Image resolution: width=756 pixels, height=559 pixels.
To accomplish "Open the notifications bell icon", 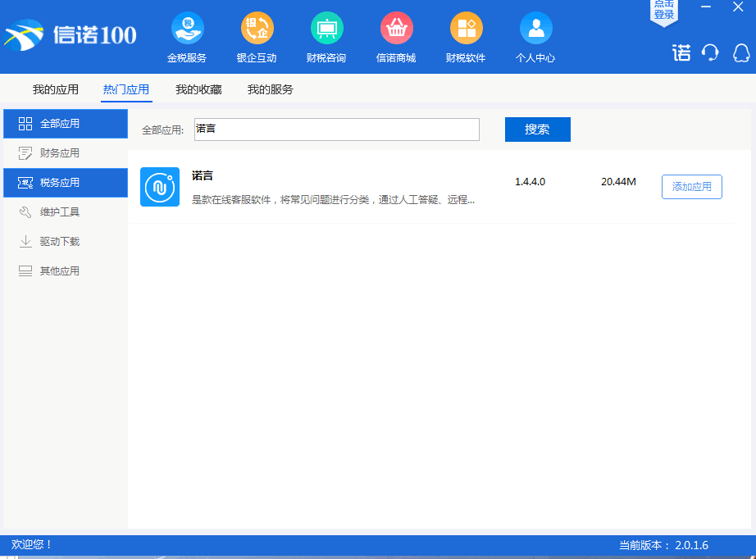I will [x=741, y=52].
